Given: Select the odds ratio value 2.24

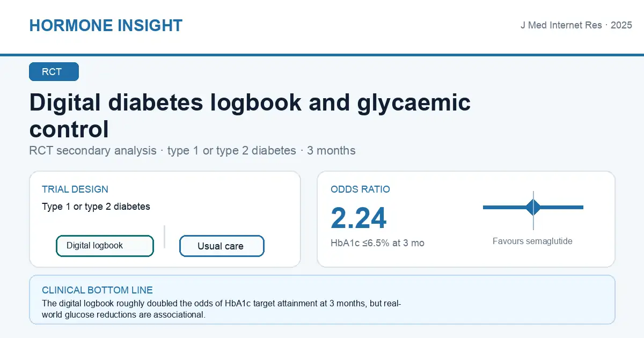Looking at the screenshot, I should [358, 218].
